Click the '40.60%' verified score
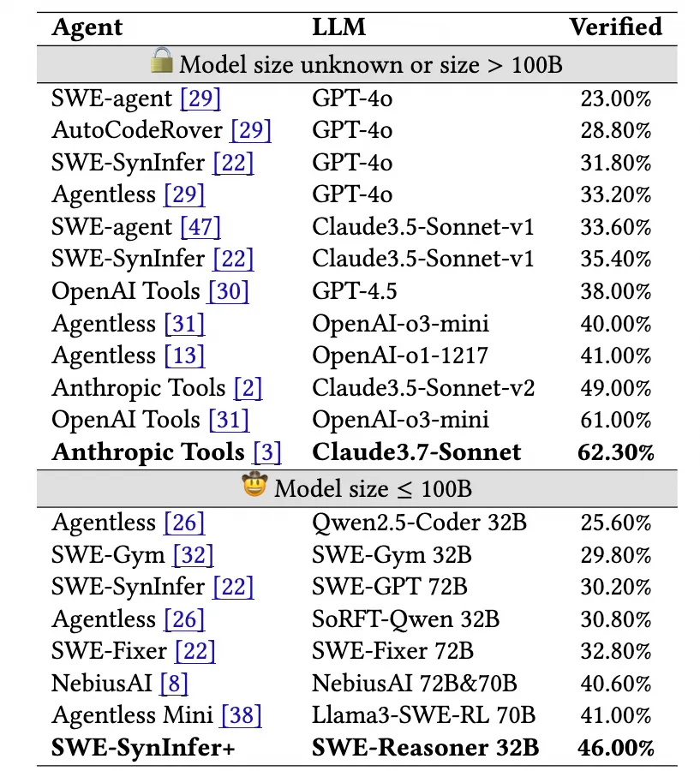The image size is (700, 771). 616,684
